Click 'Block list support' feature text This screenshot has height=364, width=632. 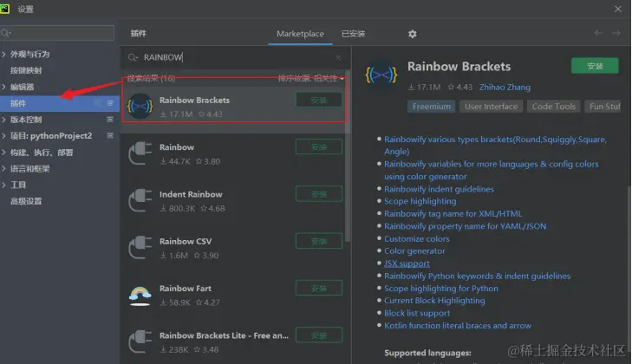tap(417, 313)
